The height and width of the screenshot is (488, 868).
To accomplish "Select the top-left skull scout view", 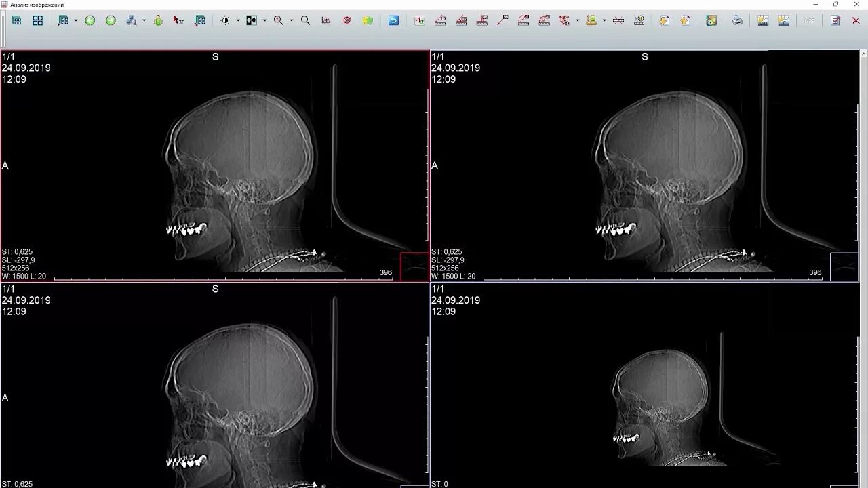I will pos(214,165).
